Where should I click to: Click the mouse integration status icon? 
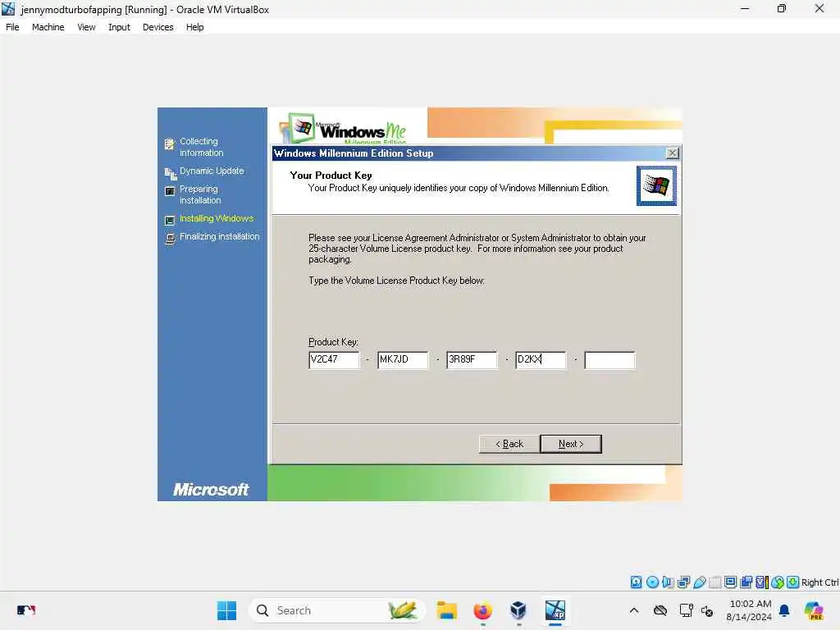coord(778,582)
